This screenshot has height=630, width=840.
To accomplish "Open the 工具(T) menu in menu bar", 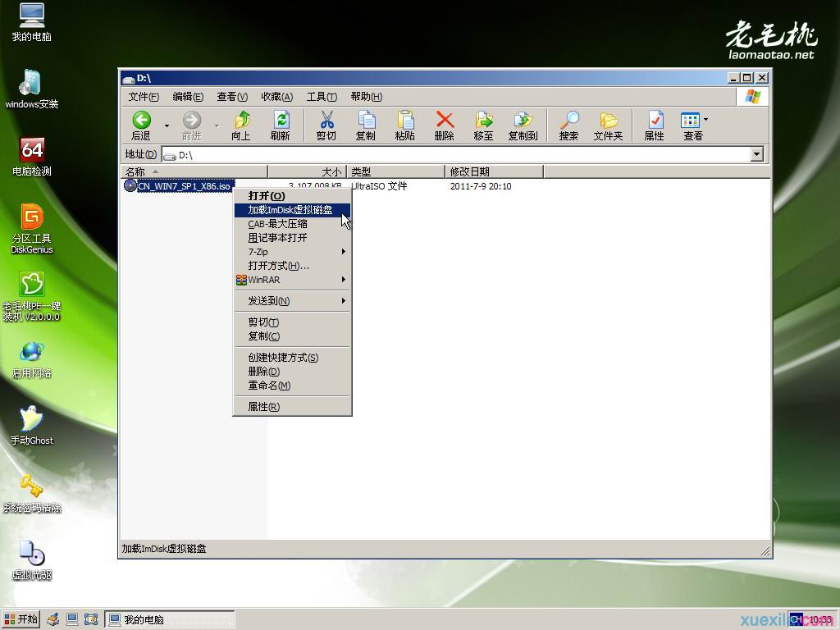I will (x=322, y=97).
